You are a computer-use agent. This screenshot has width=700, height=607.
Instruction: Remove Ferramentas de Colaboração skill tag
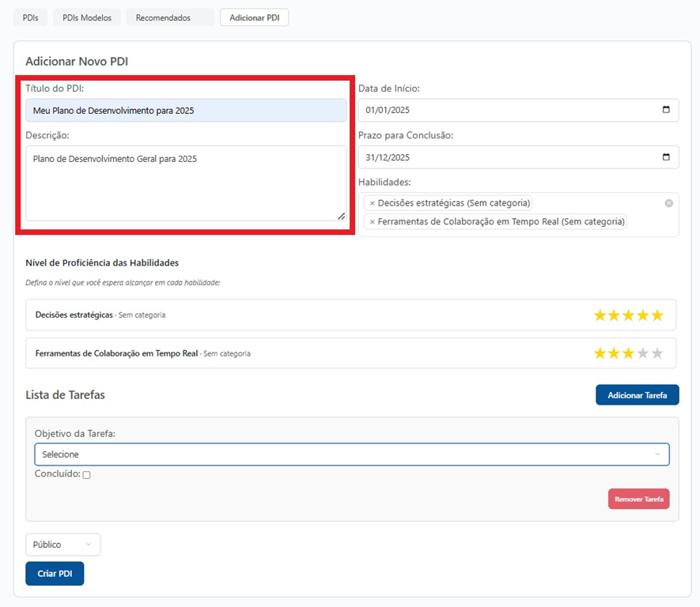[373, 222]
